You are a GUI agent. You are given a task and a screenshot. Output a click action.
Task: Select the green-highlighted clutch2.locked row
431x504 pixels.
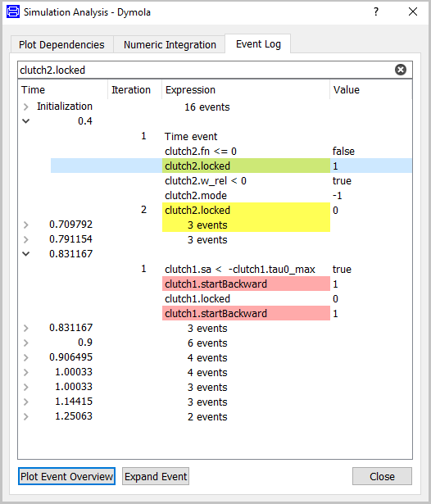231,166
